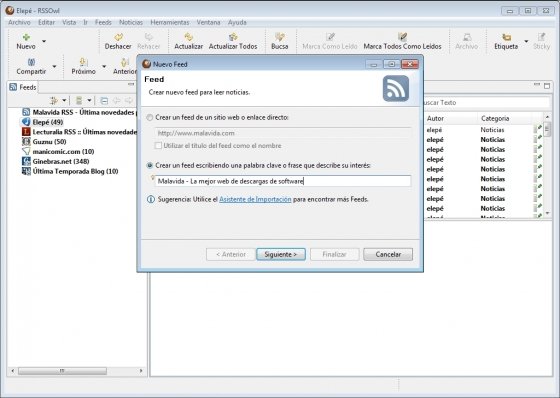Click the Feeds panel filter icon

click(x=79, y=100)
